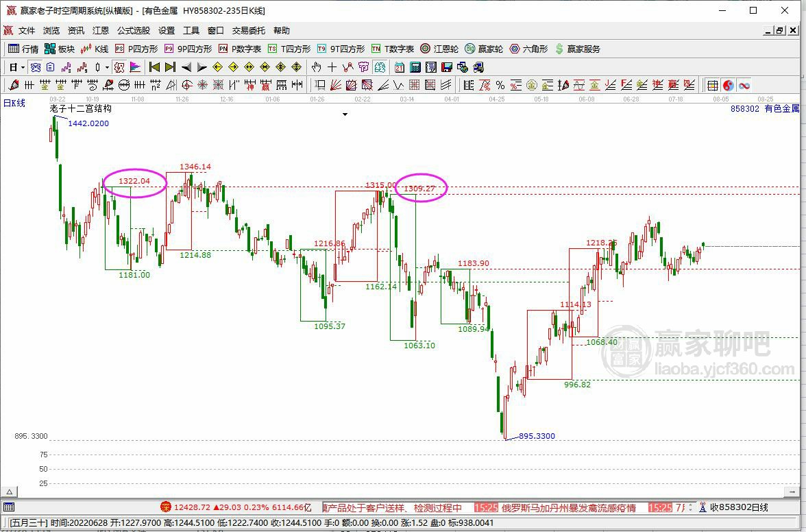
Task: Step chart forward with right gray arrow
Action: coord(202,67)
